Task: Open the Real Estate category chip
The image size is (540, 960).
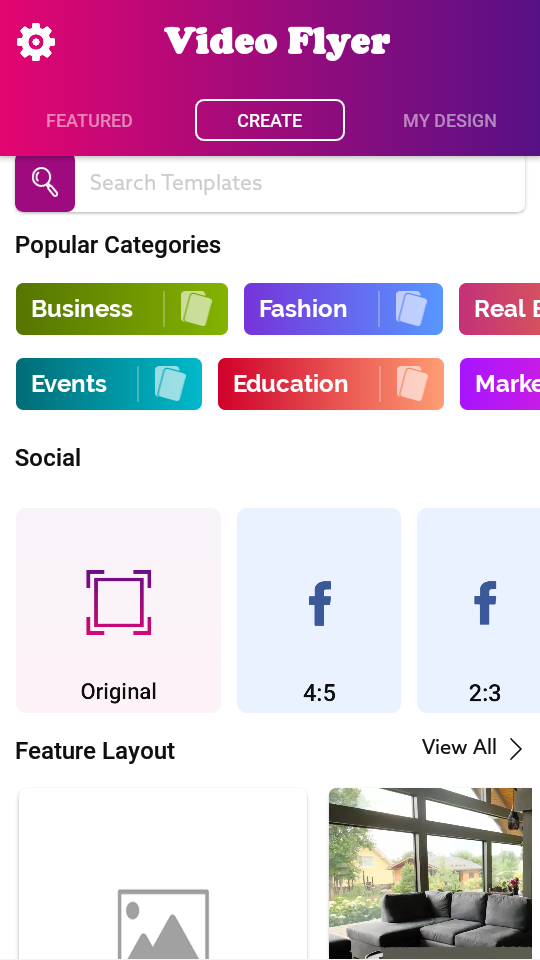Action: (500, 309)
